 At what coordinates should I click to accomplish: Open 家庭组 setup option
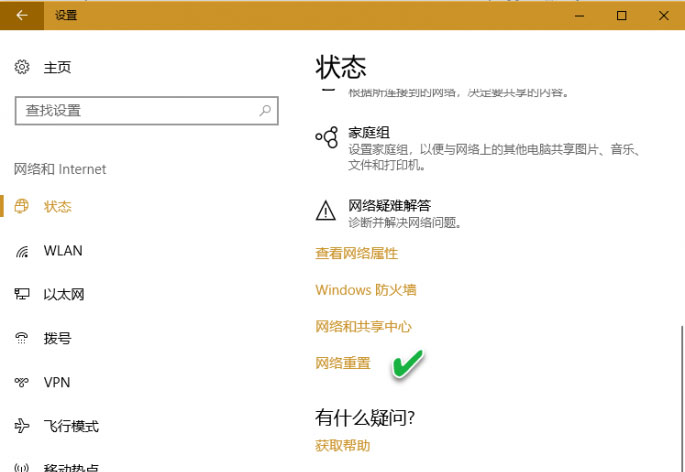tap(369, 132)
